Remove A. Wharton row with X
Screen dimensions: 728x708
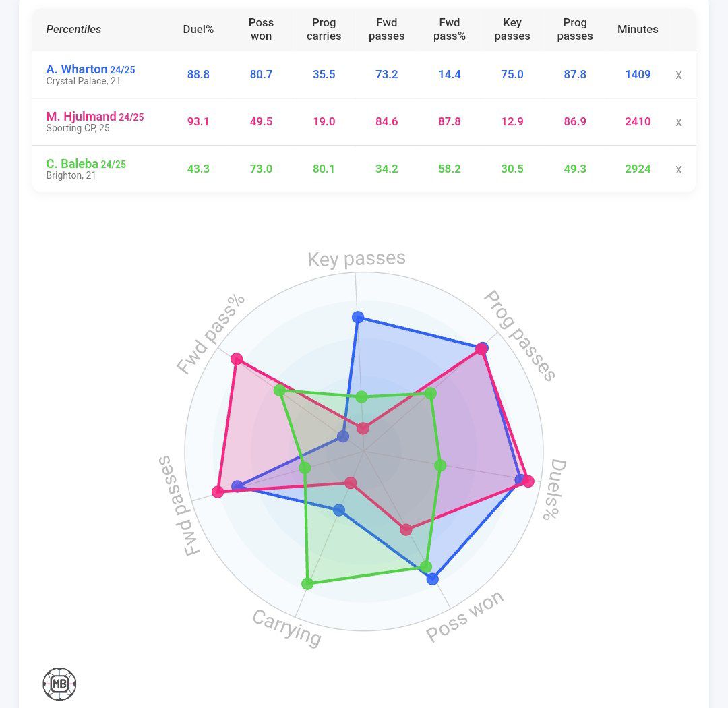coord(679,75)
